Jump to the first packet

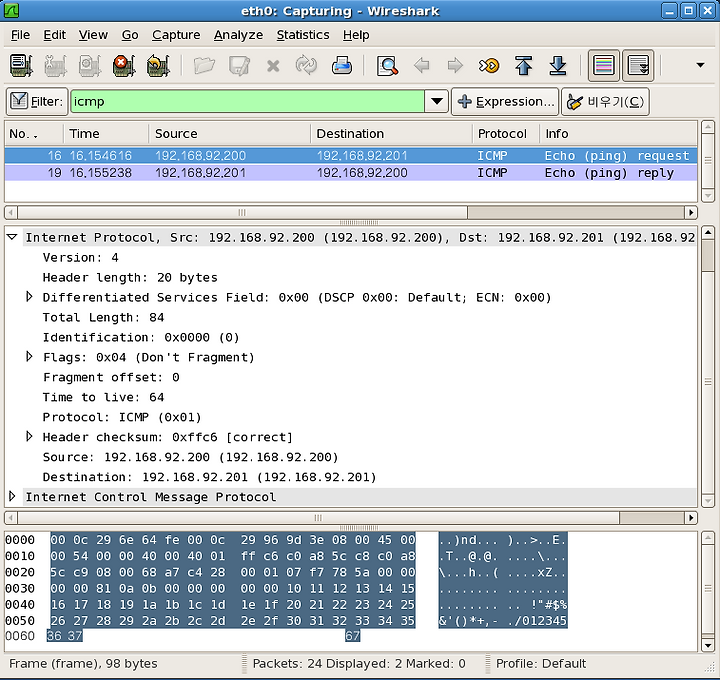point(523,66)
